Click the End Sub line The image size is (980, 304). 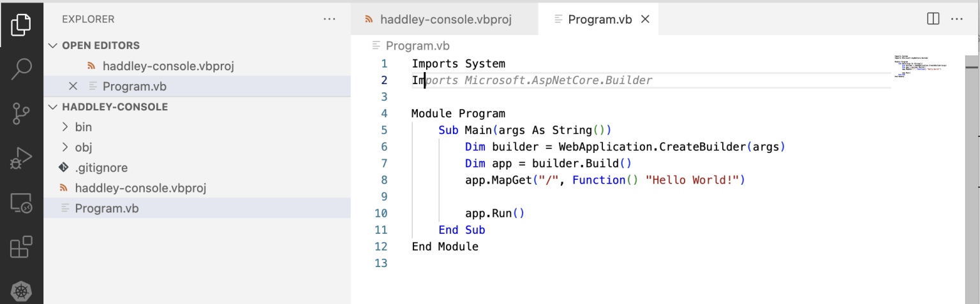[462, 229]
